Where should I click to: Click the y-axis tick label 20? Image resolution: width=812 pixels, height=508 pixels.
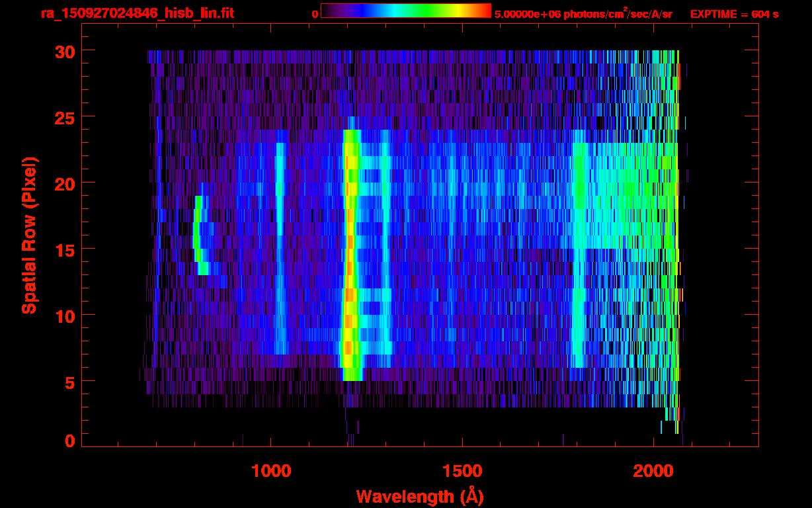(x=64, y=183)
